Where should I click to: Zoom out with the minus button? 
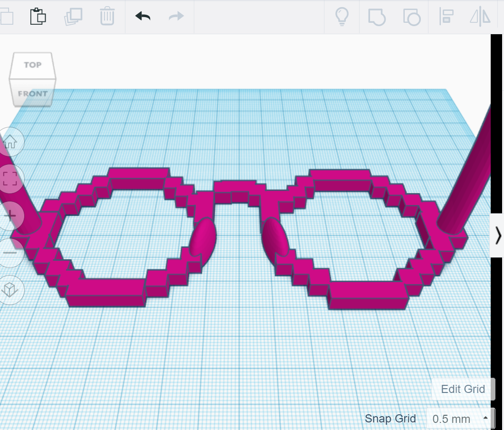coord(10,253)
